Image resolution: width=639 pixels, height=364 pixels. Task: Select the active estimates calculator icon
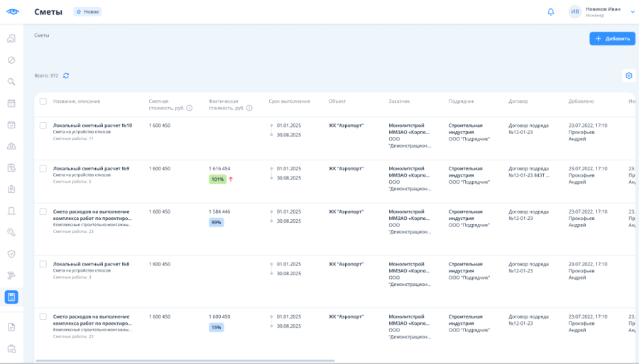tap(11, 297)
